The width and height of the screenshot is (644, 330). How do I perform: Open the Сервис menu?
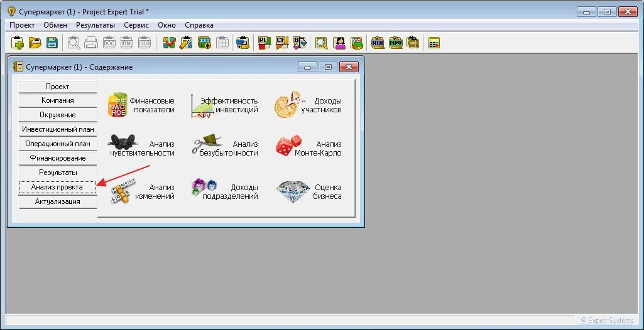pos(136,25)
